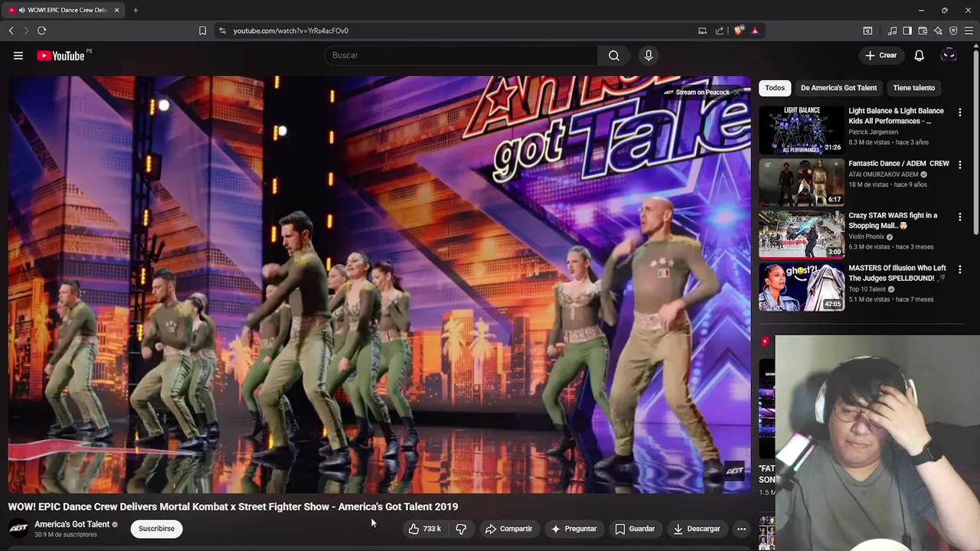
Task: Open the Patrick Jørgensen channel name
Action: point(873,132)
